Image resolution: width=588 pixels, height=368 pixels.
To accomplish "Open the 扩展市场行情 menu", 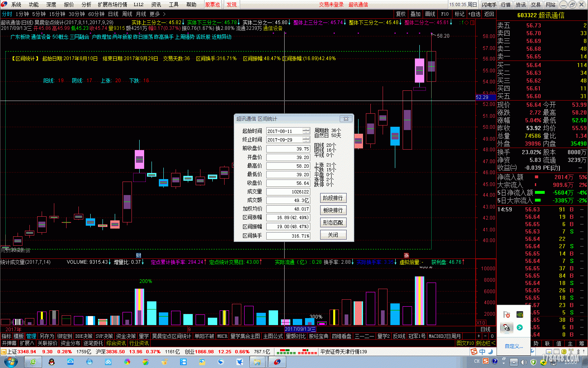I will (113, 4).
